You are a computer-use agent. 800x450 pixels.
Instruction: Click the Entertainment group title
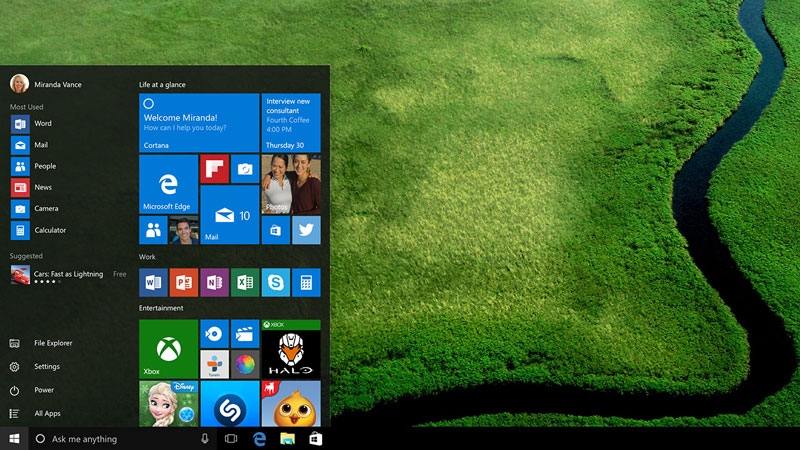pyautogui.click(x=161, y=308)
